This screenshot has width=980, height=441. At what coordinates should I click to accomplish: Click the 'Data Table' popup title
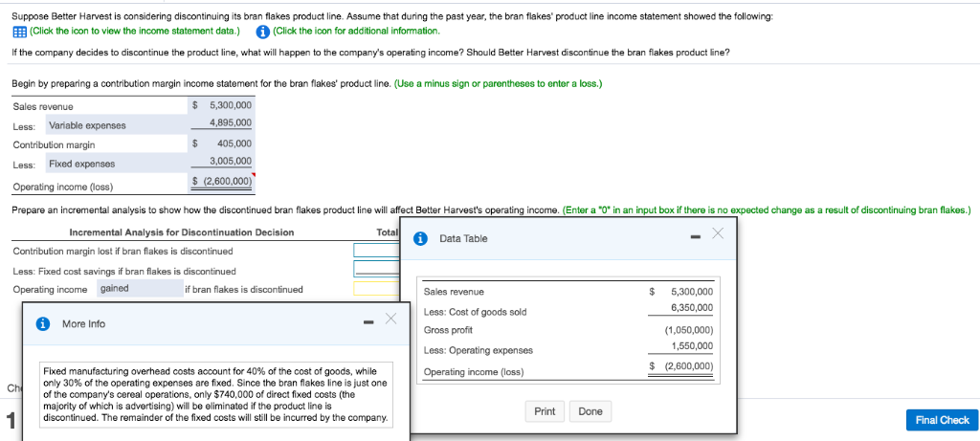click(463, 238)
